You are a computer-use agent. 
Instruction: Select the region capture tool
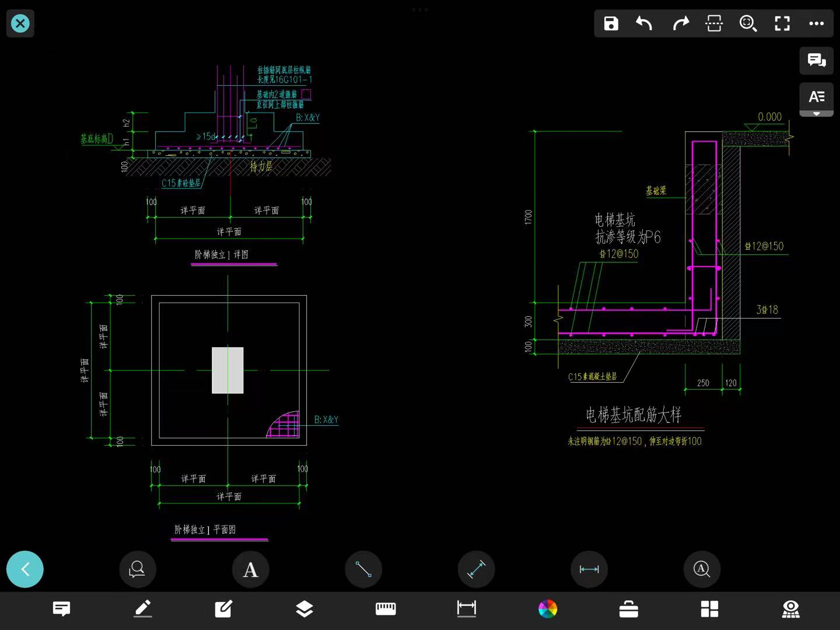[714, 23]
